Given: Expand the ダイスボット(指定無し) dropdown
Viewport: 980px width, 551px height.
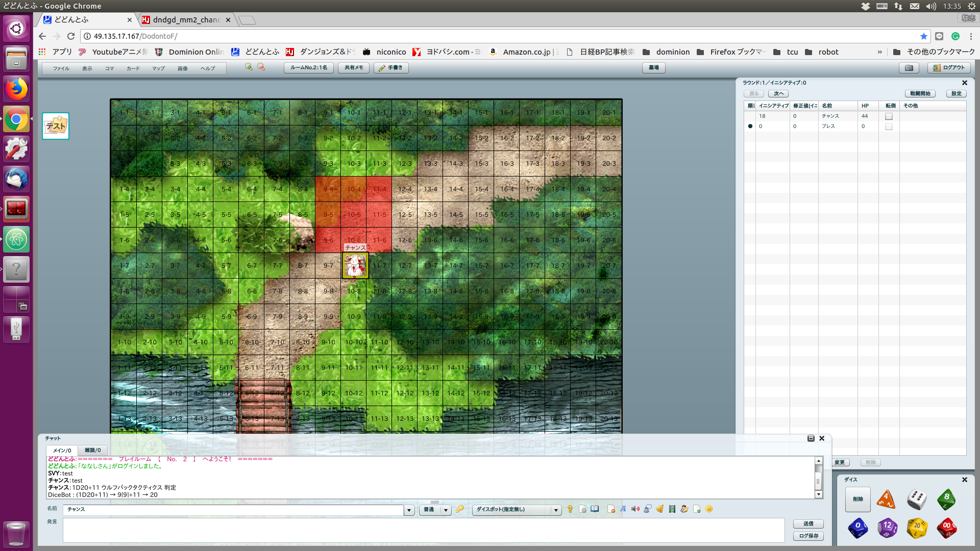Looking at the screenshot, I should 556,510.
